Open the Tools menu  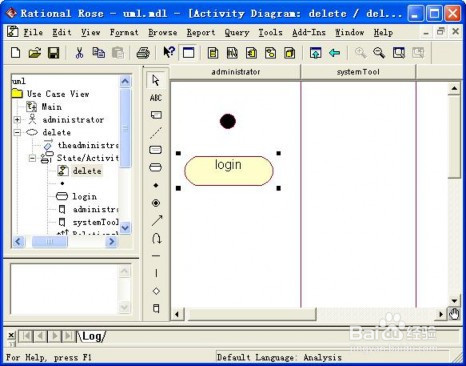click(270, 32)
